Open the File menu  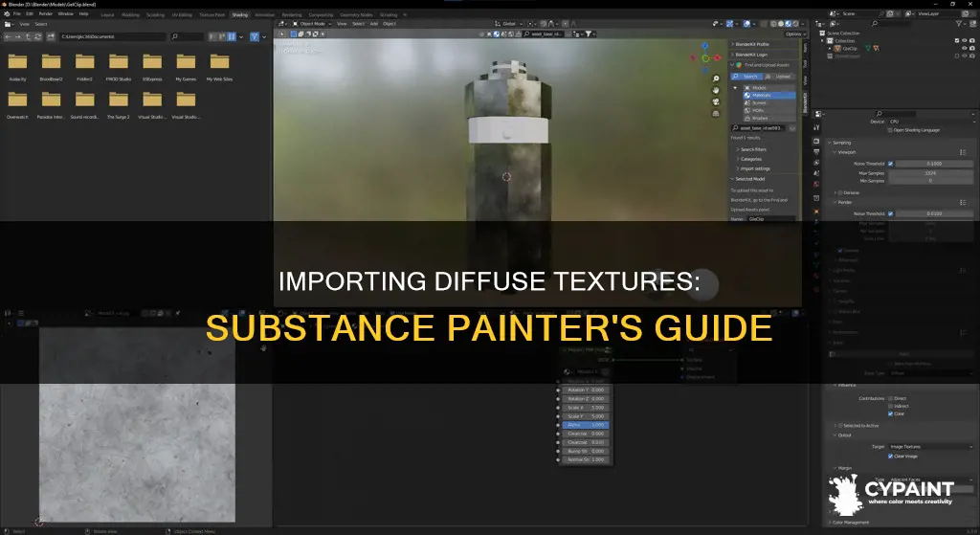(x=17, y=13)
